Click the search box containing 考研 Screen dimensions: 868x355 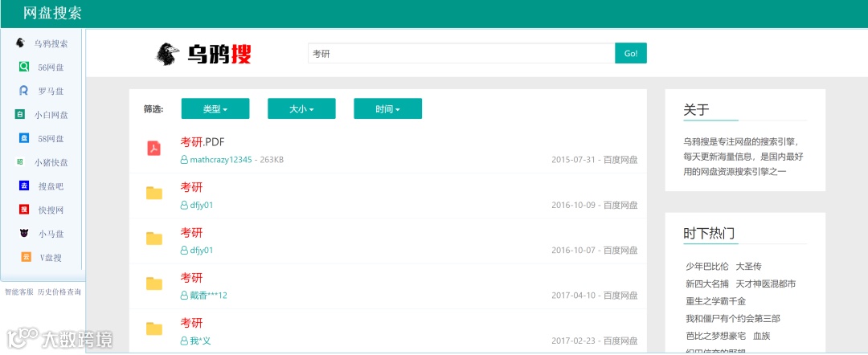(x=461, y=53)
